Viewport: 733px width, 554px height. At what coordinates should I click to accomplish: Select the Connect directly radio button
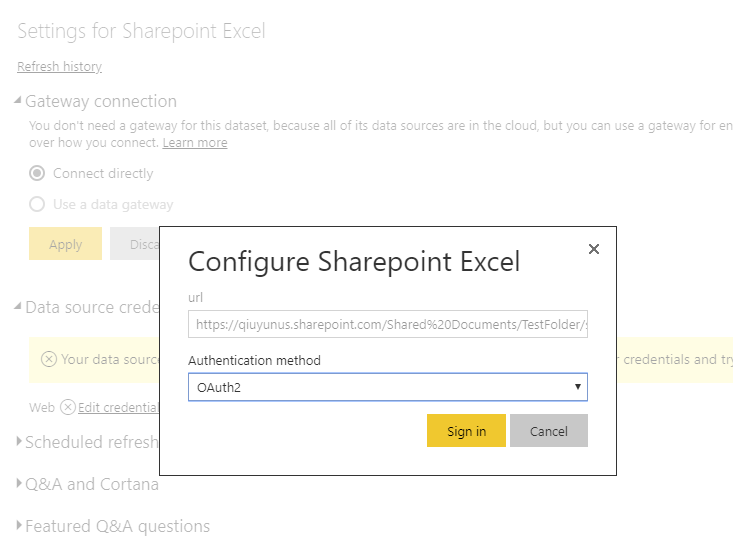pos(37,173)
